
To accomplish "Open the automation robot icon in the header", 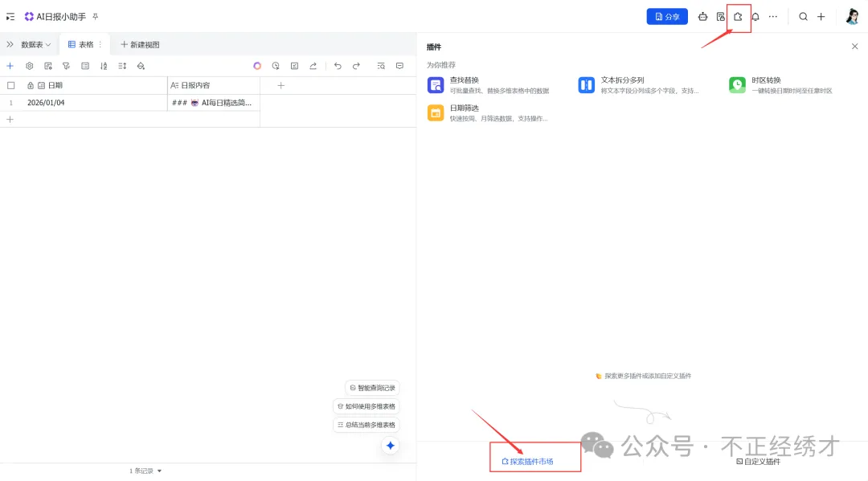I will (702, 17).
